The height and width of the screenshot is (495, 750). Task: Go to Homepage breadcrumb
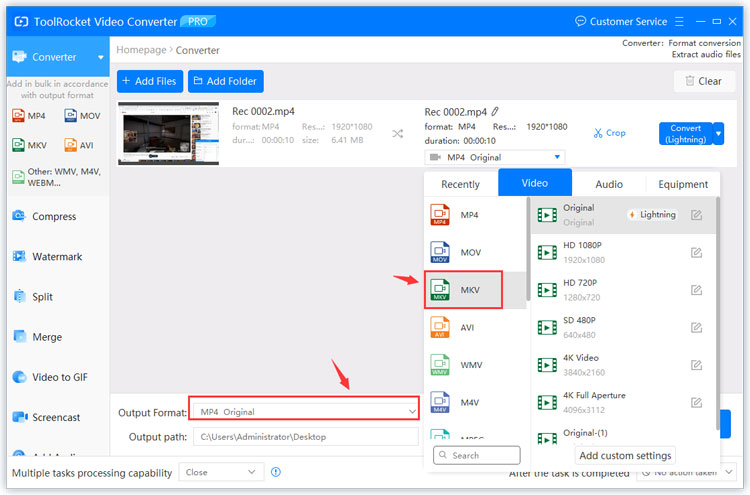tap(141, 50)
